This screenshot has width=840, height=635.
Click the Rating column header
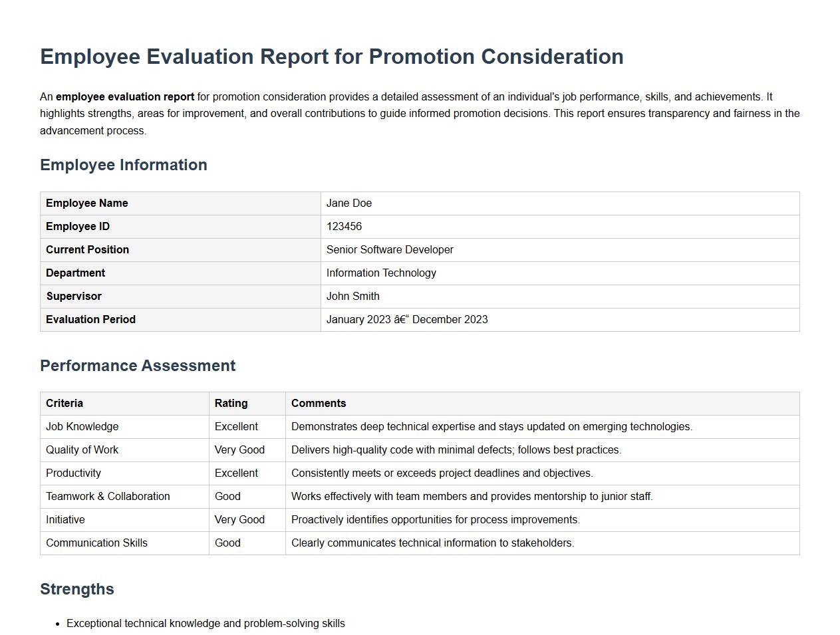231,403
